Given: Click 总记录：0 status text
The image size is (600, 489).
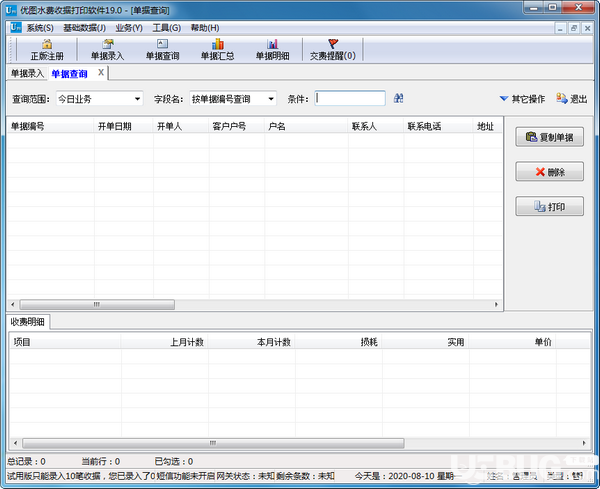Looking at the screenshot, I should [x=26, y=461].
